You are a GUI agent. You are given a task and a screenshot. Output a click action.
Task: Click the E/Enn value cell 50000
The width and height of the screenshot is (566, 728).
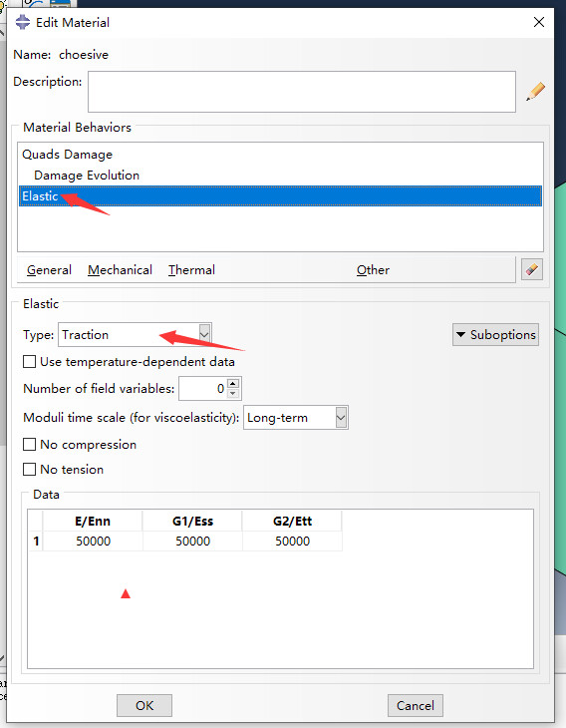point(93,541)
